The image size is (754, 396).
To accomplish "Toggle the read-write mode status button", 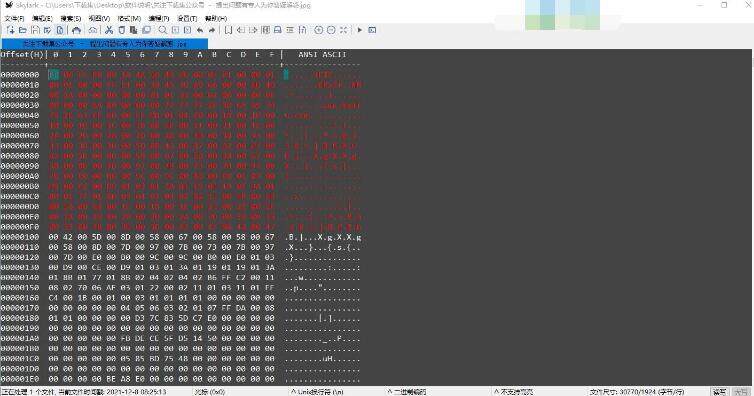I will (719, 392).
